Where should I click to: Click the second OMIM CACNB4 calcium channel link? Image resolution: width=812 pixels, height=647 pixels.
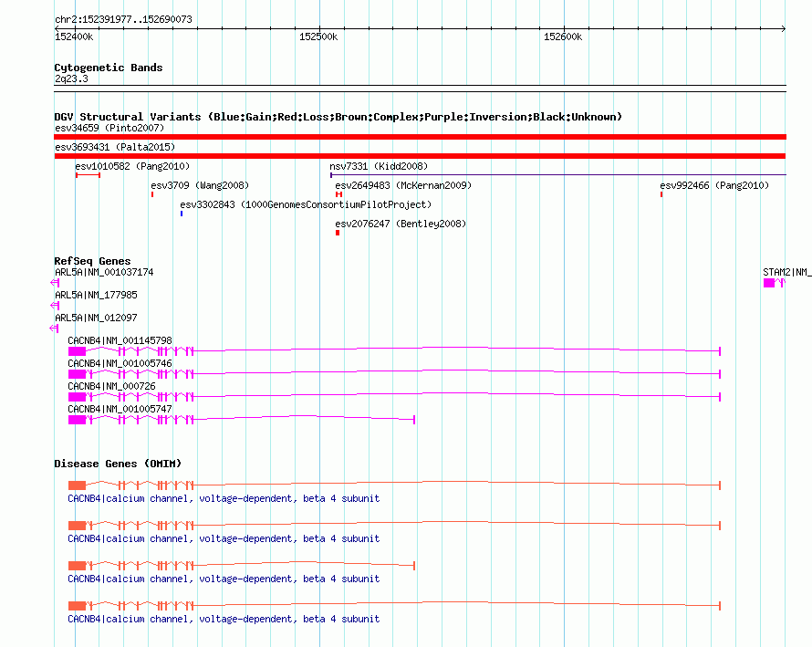point(224,538)
